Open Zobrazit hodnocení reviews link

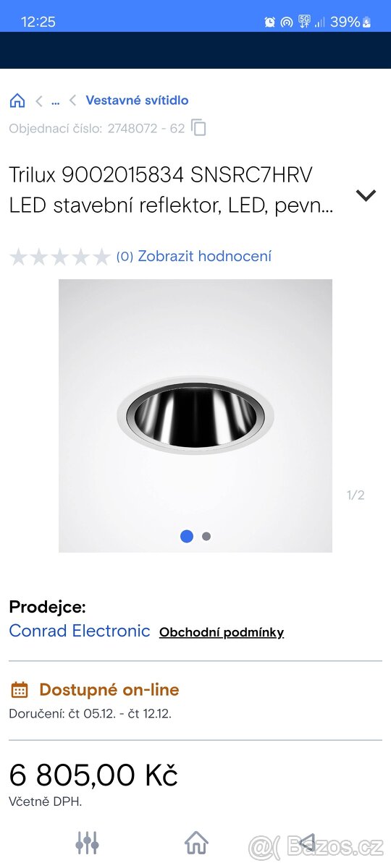204,256
